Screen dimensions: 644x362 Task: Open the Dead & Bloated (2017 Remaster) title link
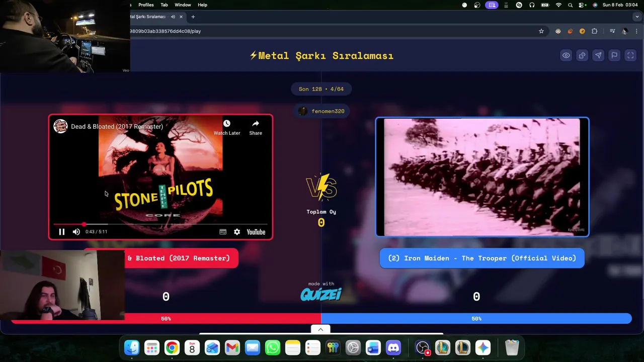[117, 127]
